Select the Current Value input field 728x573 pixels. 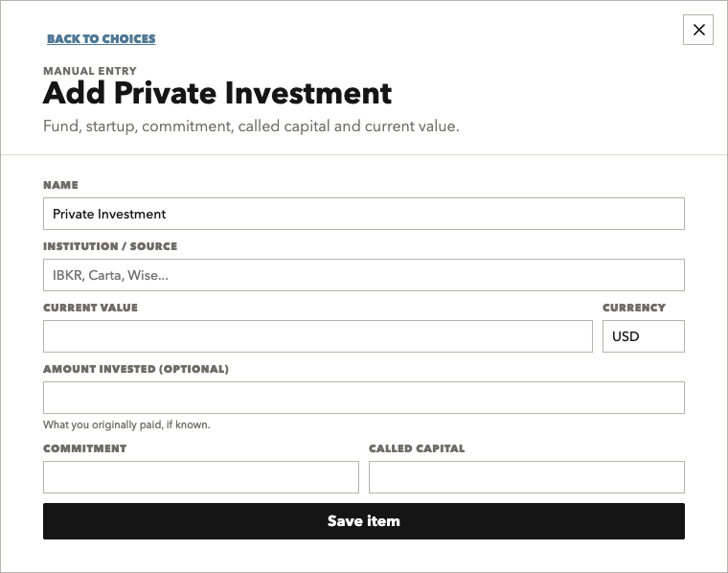point(318,336)
